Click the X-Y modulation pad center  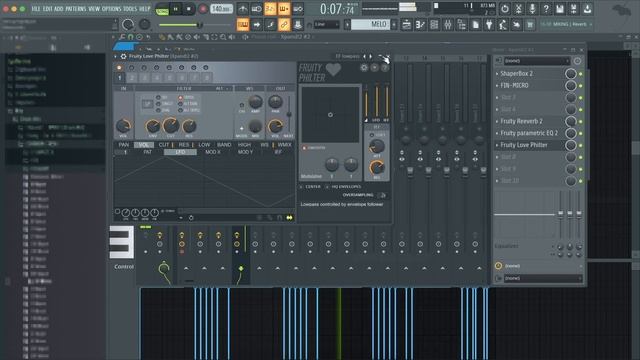tap(330, 115)
